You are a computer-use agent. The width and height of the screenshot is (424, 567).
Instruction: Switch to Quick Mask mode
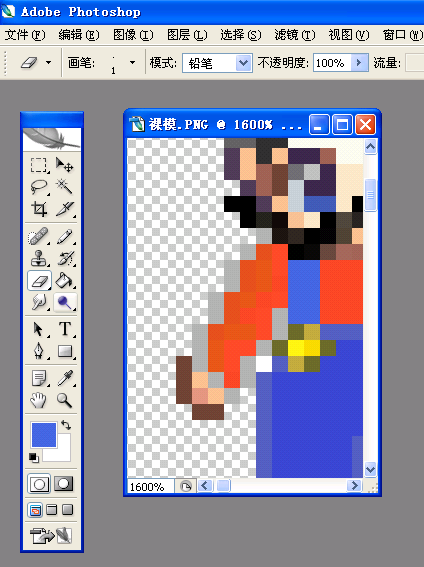click(x=64, y=484)
